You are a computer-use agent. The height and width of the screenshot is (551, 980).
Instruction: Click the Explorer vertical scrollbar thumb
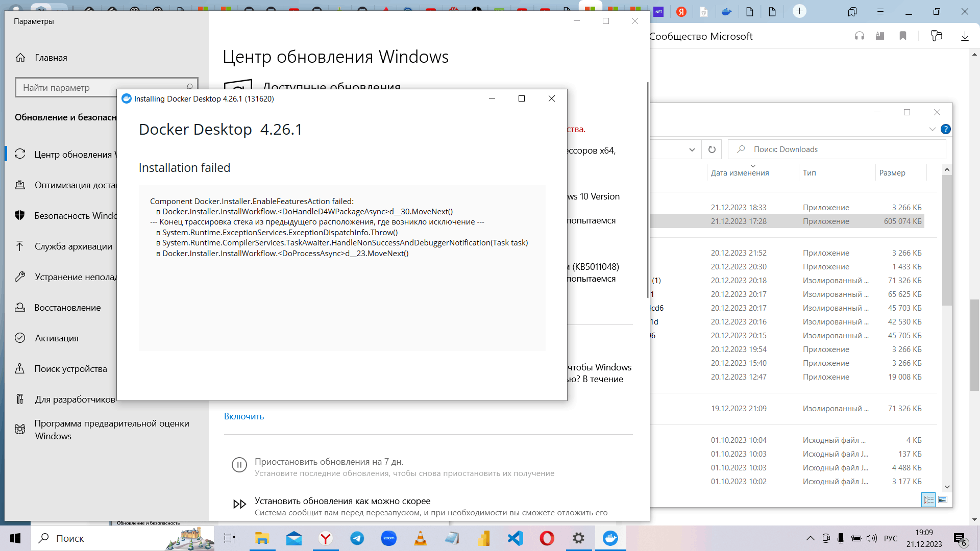point(947,240)
